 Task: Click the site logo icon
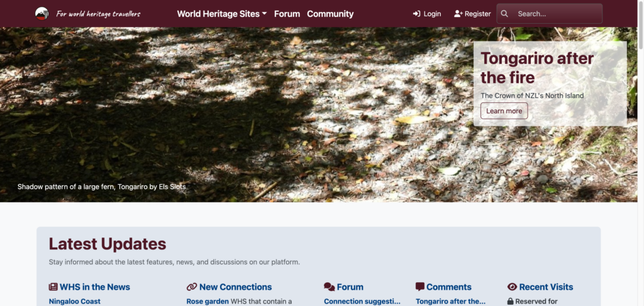pyautogui.click(x=42, y=14)
